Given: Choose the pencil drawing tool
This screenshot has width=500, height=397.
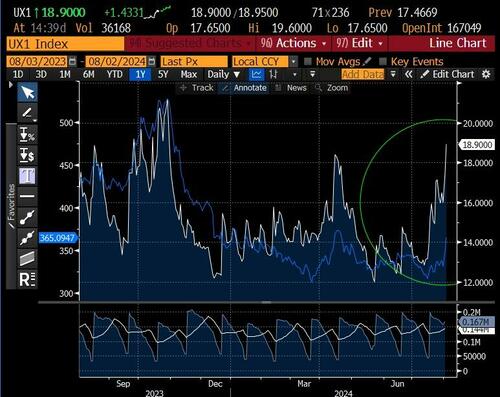Looking at the screenshot, I should (27, 113).
